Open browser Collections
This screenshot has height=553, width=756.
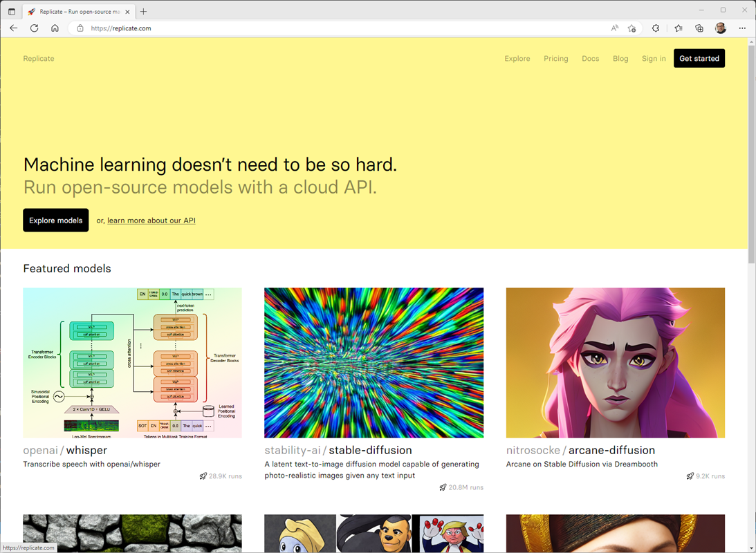(699, 28)
